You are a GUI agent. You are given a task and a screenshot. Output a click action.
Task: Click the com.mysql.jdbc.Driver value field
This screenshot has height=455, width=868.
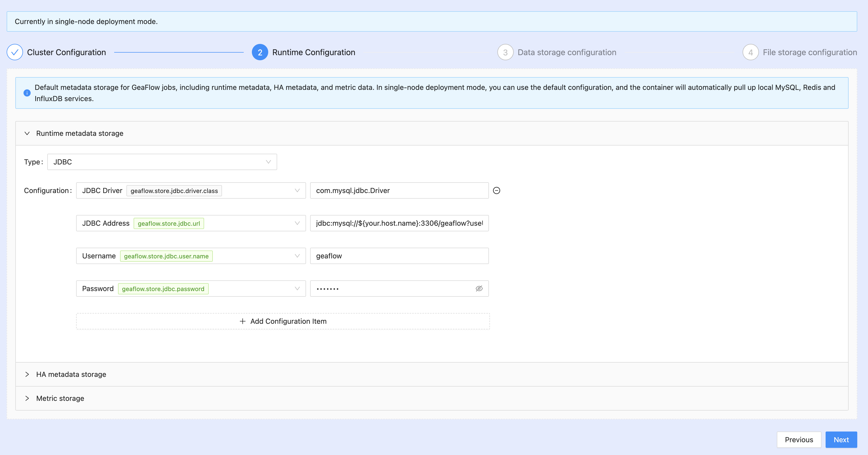pyautogui.click(x=399, y=191)
